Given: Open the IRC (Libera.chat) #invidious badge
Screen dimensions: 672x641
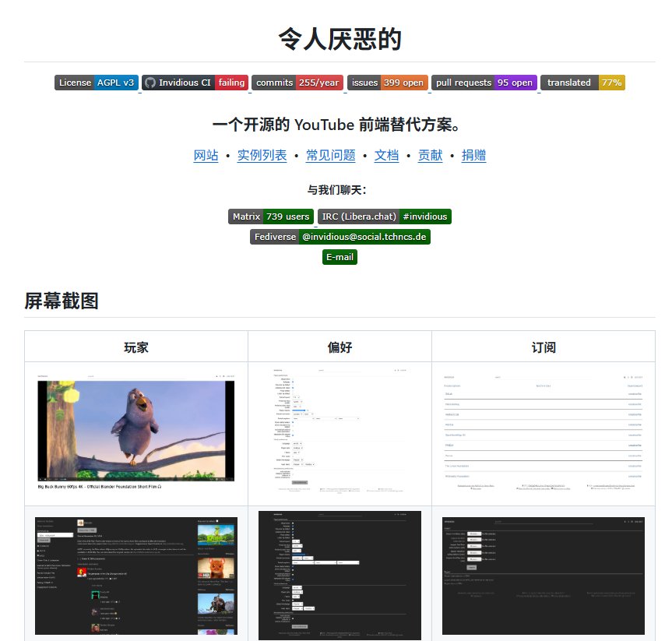Looking at the screenshot, I should pyautogui.click(x=385, y=217).
